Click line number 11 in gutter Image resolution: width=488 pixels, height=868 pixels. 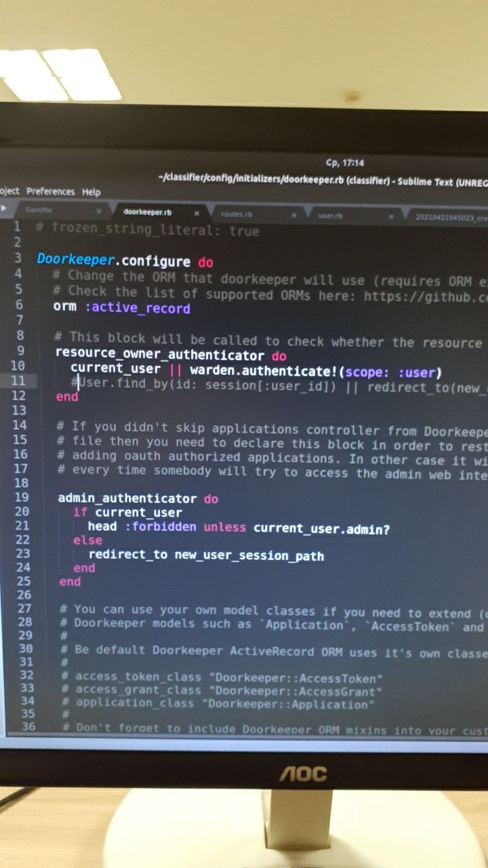coord(18,380)
